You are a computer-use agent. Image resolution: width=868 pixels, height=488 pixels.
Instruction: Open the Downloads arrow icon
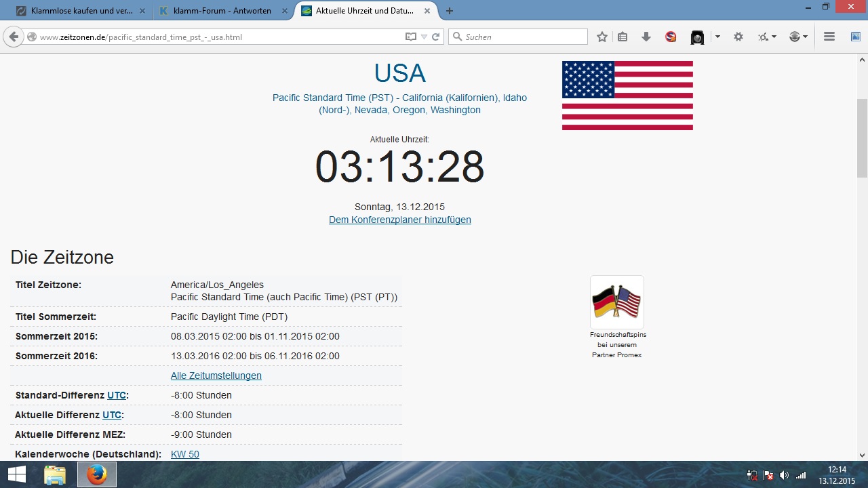pos(646,37)
